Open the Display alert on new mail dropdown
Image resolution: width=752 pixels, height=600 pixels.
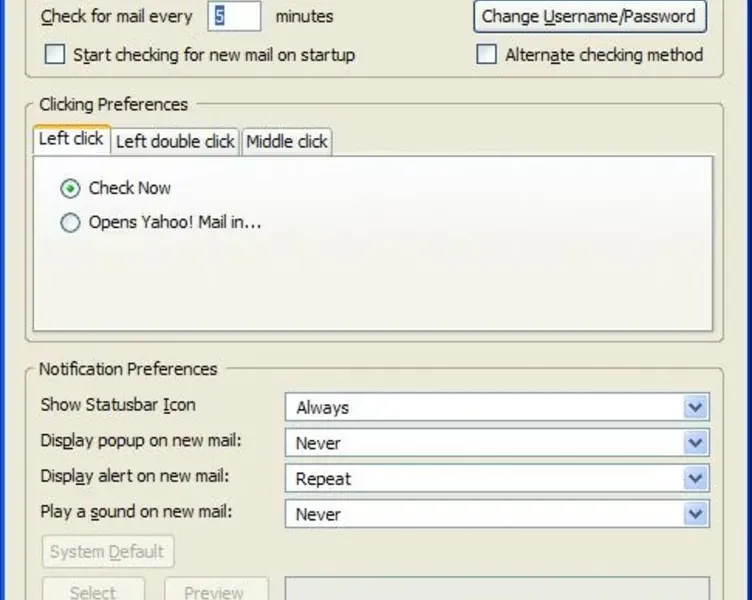point(497,478)
